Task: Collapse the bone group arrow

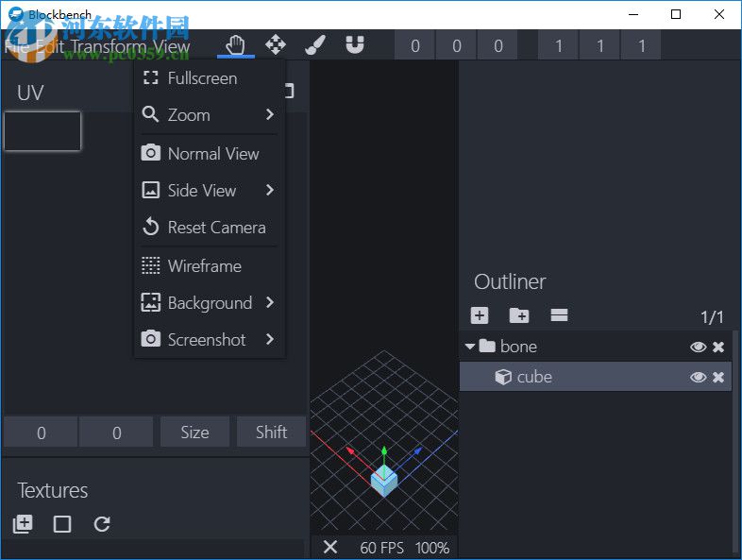Action: click(x=469, y=347)
